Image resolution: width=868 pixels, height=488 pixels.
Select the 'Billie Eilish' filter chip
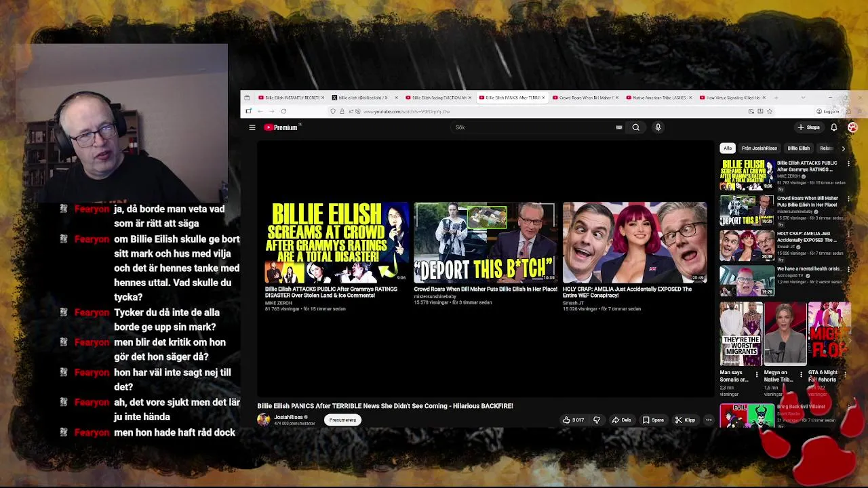point(798,148)
